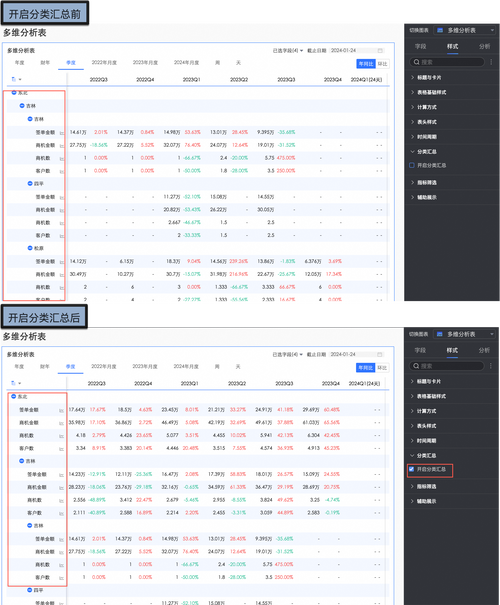This screenshot has width=500, height=605.
Task: Click 17.64万 cell in lower table's 东北 row
Action: pyautogui.click(x=77, y=410)
